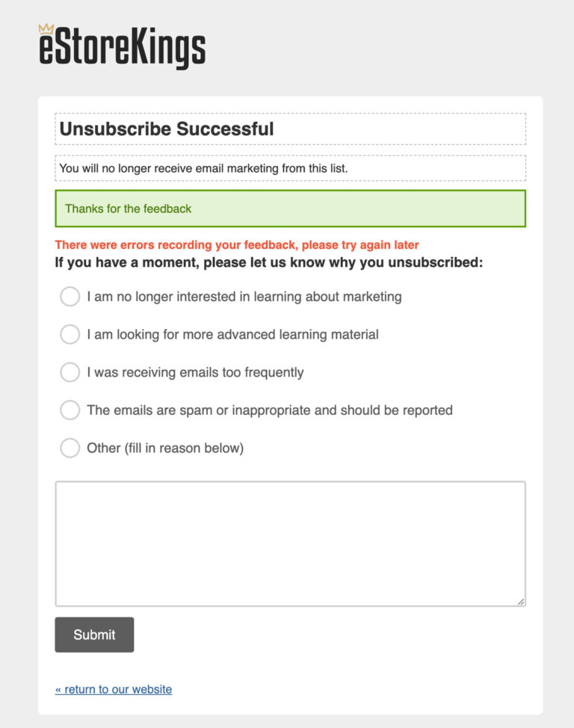
Task: Click the 'If you have a moment' prompt text
Action: tap(269, 262)
